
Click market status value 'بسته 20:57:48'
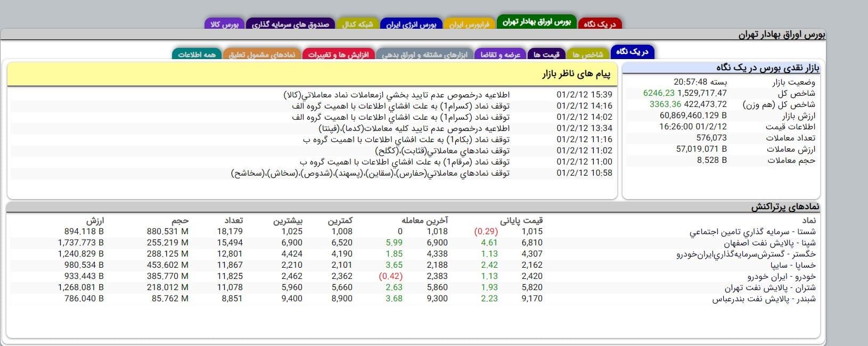pyautogui.click(x=700, y=82)
